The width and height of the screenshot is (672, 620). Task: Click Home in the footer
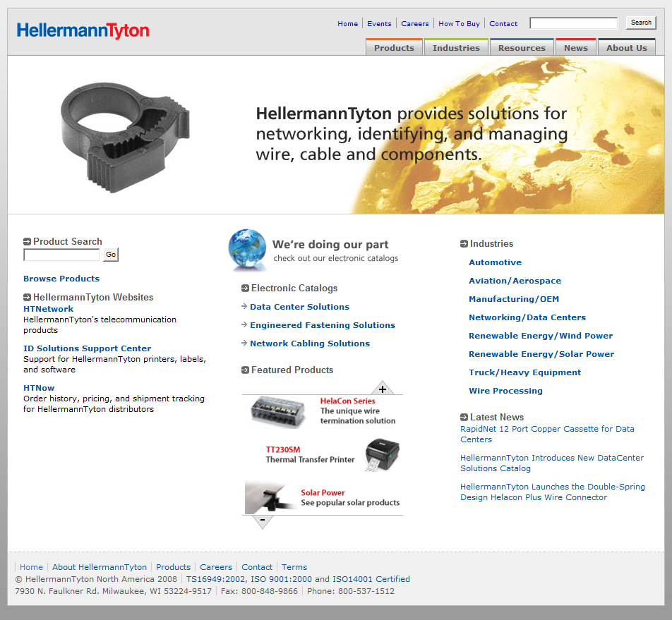pyautogui.click(x=31, y=567)
